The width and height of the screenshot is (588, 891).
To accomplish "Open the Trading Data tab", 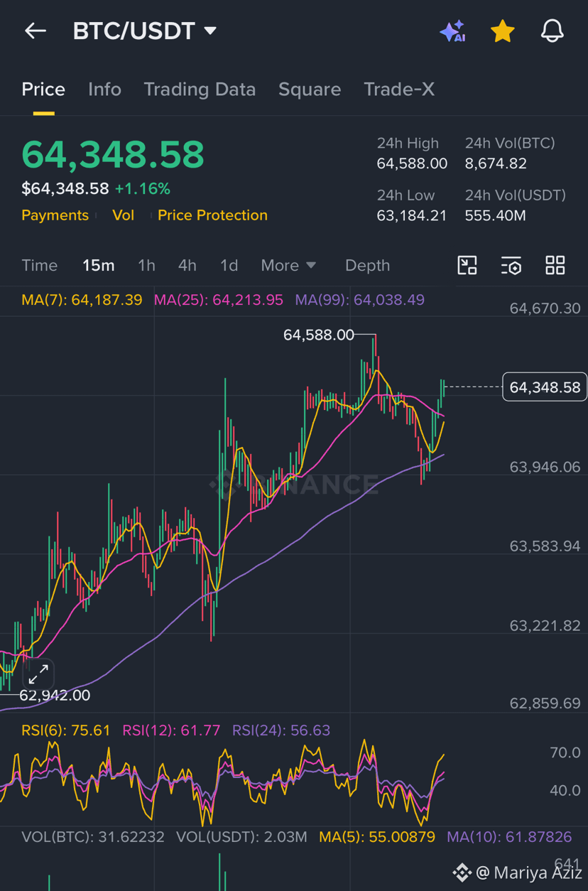I will pyautogui.click(x=200, y=89).
